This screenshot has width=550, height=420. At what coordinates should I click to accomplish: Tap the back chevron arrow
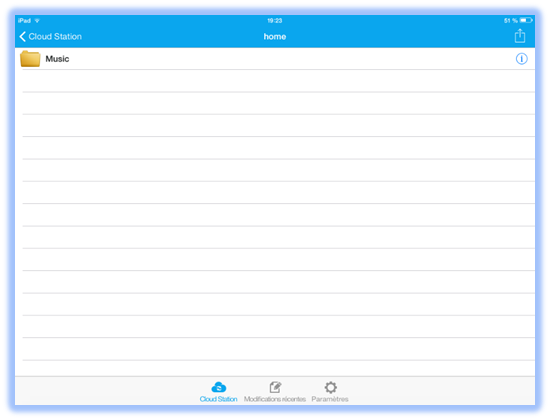coord(22,36)
